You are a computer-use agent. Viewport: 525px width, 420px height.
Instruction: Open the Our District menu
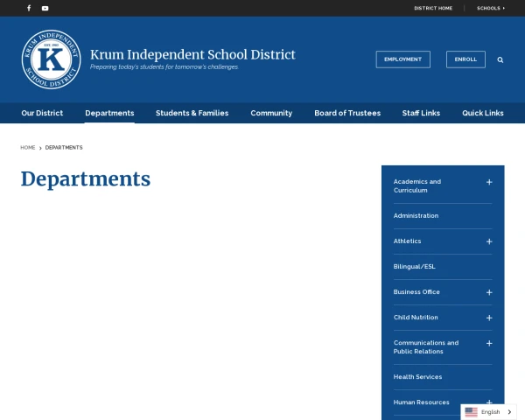42,113
